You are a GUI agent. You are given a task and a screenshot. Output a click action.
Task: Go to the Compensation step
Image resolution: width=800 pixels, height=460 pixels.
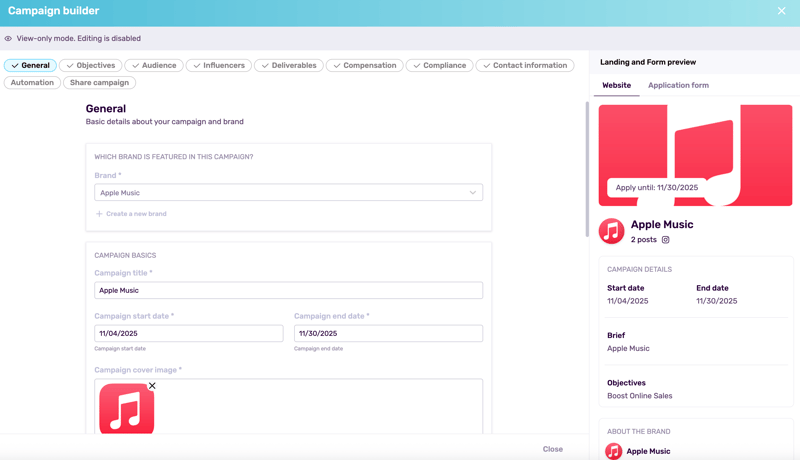click(x=364, y=65)
